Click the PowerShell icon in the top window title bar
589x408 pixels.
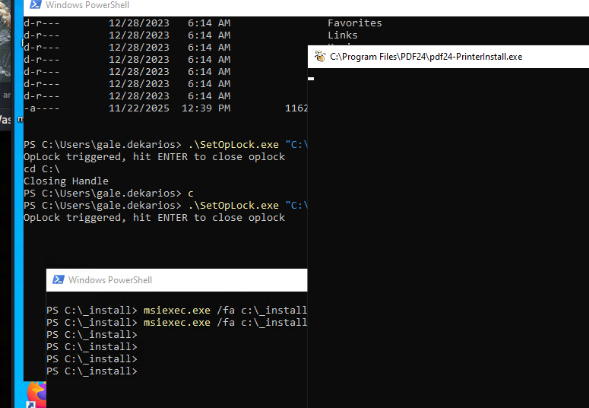(x=35, y=5)
